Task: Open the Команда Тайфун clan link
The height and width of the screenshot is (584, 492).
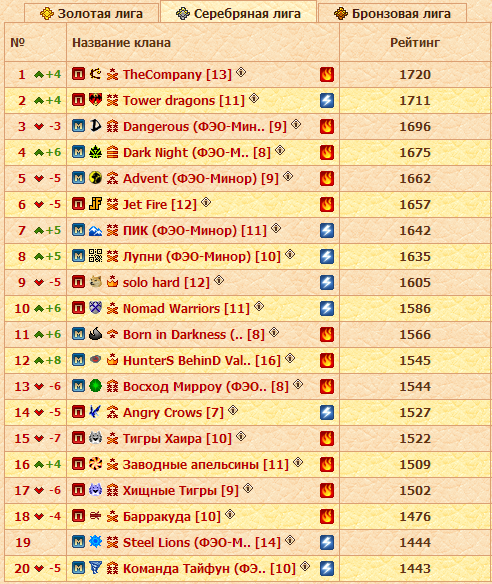Action: (x=209, y=569)
